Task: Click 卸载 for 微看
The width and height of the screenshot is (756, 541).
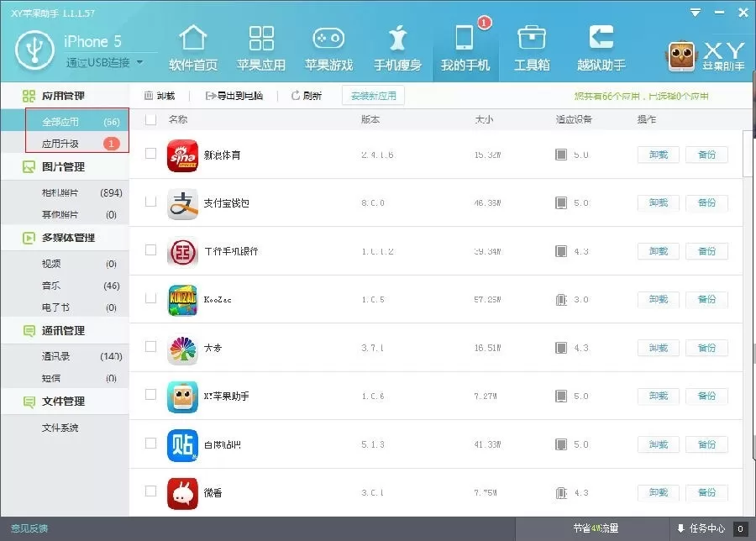Action: 658,493
